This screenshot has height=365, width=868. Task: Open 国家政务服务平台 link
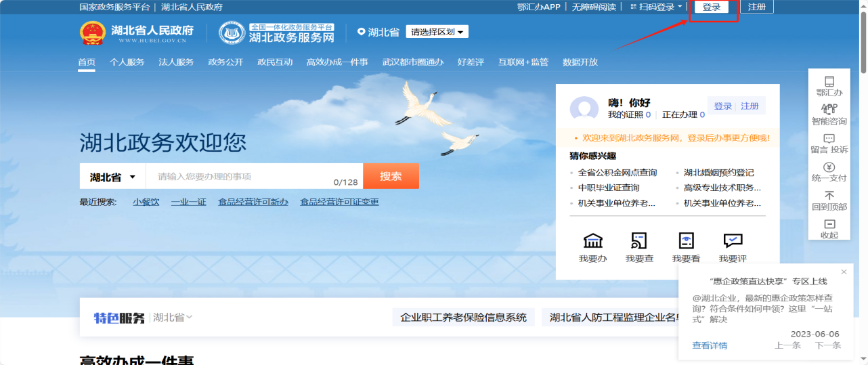pos(114,7)
